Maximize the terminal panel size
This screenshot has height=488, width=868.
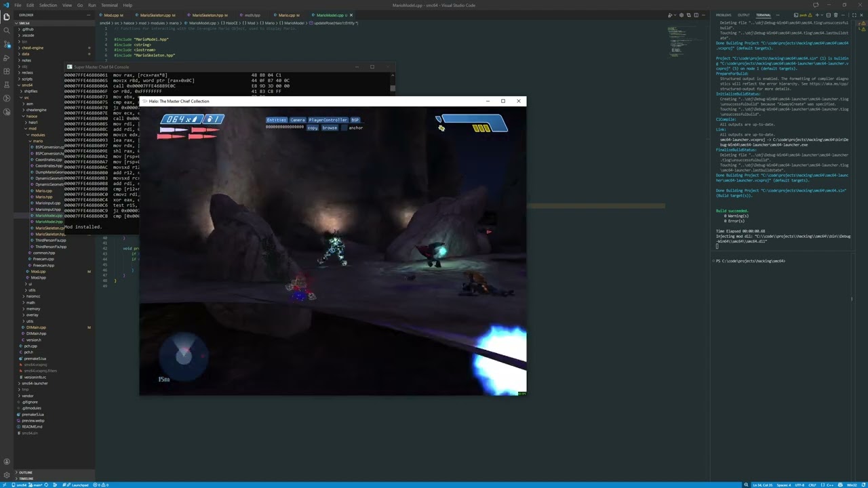coord(854,15)
